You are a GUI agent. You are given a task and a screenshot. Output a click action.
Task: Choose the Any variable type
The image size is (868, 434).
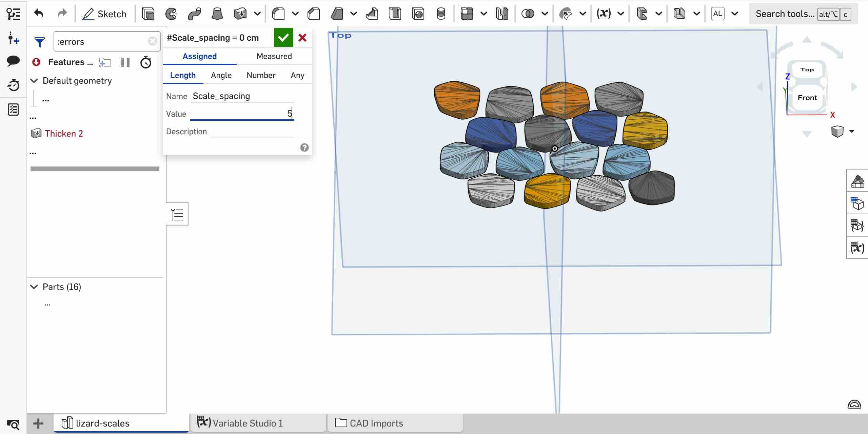click(297, 75)
